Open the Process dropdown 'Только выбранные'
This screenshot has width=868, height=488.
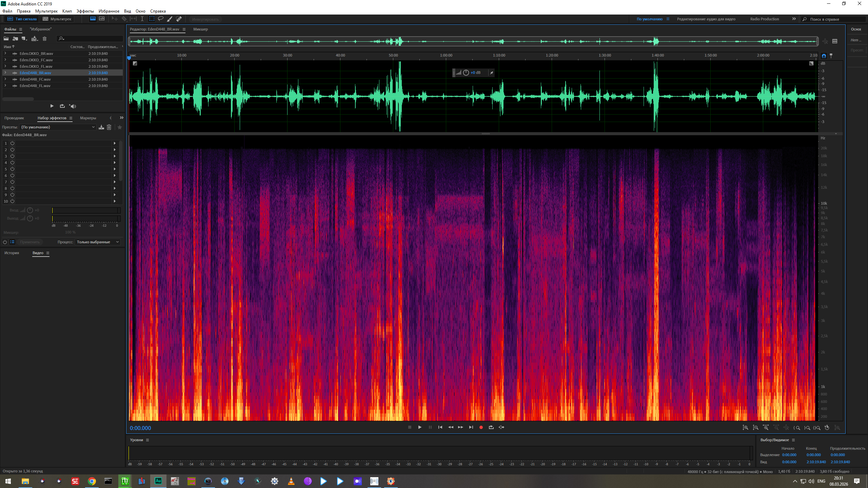click(98, 242)
